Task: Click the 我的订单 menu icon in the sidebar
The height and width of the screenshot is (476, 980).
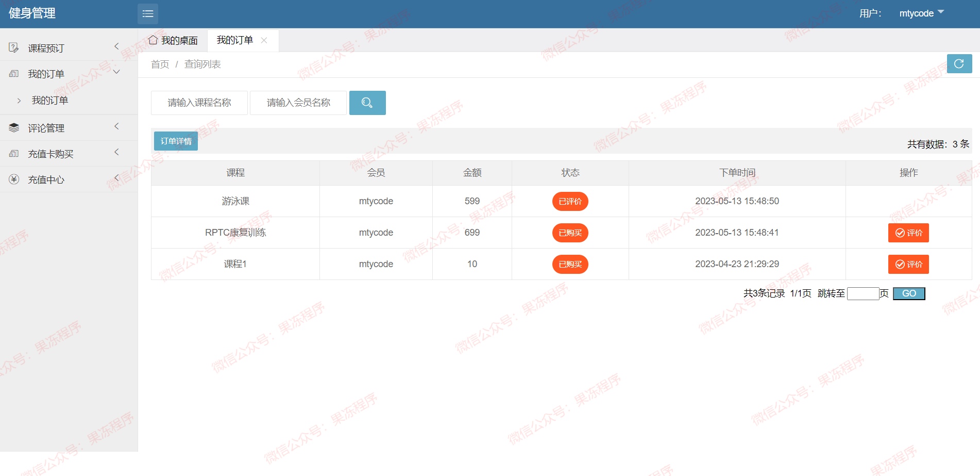Action: [x=14, y=74]
